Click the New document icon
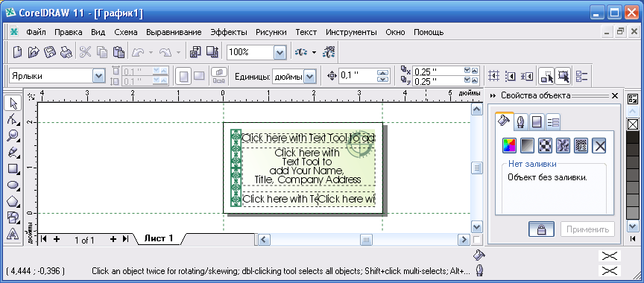Image resolution: width=644 pixels, height=283 pixels. coord(17,52)
